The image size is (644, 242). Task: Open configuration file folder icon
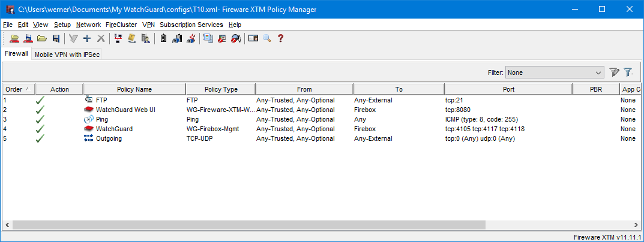coord(42,38)
